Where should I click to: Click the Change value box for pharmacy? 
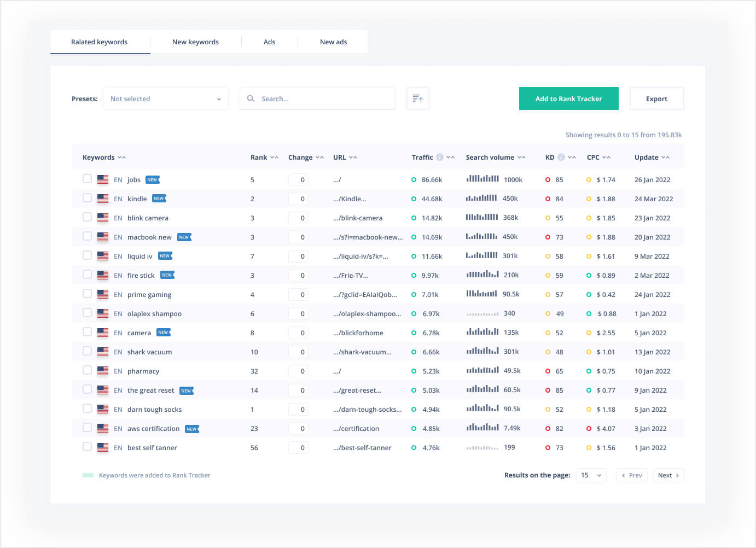(x=298, y=371)
